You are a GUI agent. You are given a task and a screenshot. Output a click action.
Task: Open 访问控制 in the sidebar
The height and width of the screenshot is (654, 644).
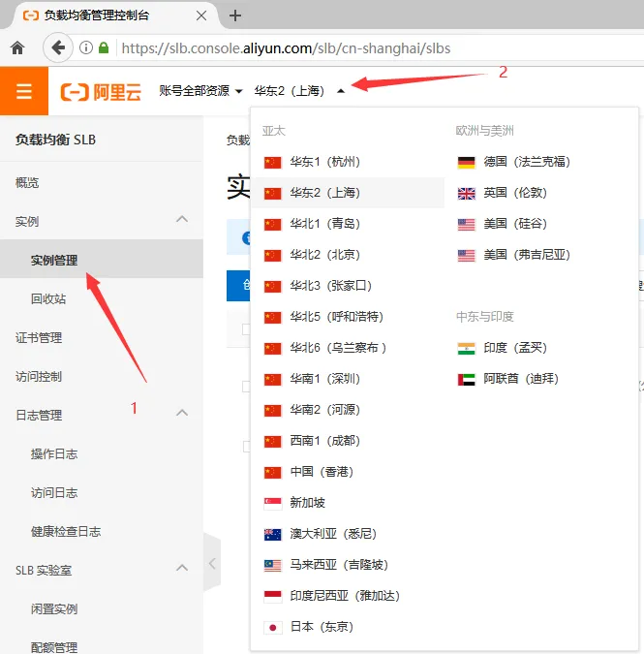click(39, 376)
